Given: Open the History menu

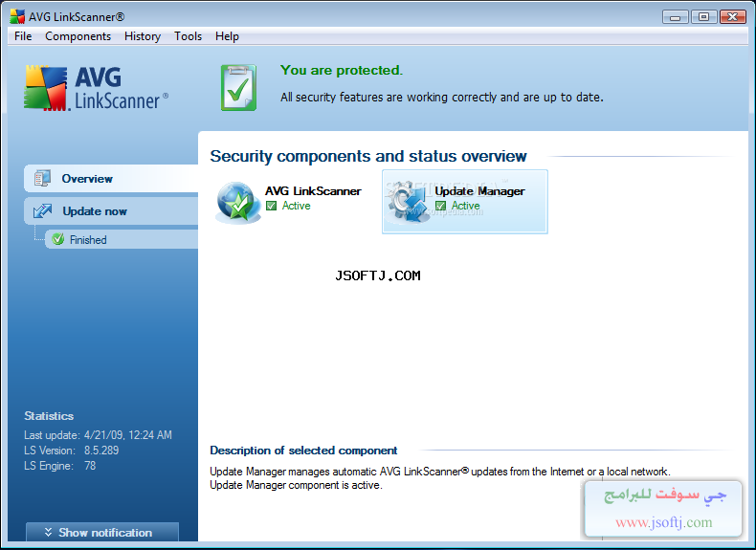Looking at the screenshot, I should [143, 36].
